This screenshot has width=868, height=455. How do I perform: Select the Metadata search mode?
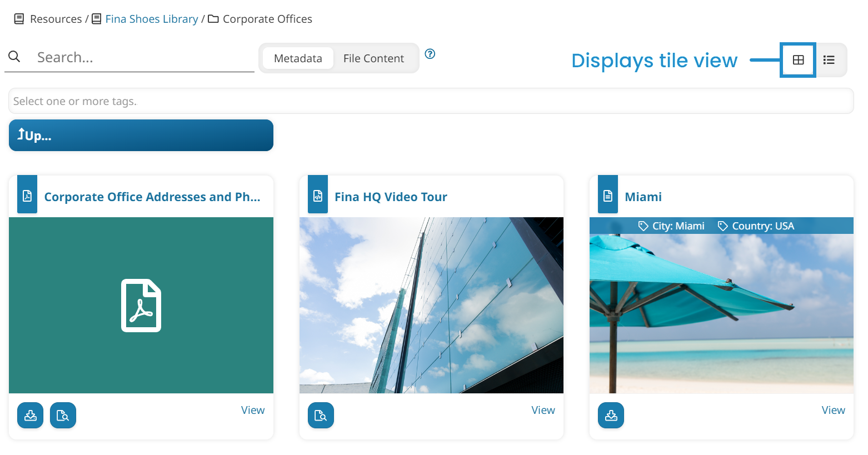tap(298, 58)
